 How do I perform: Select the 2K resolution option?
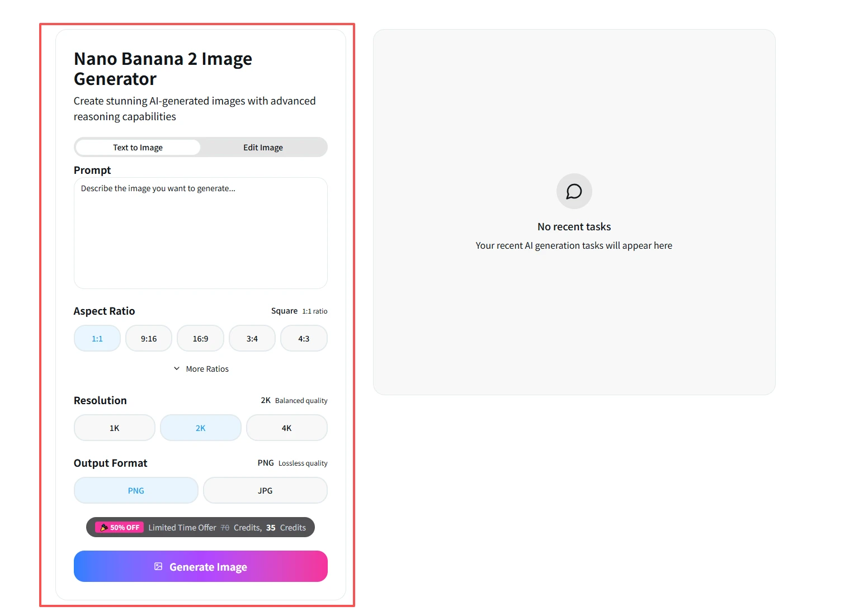coord(201,428)
